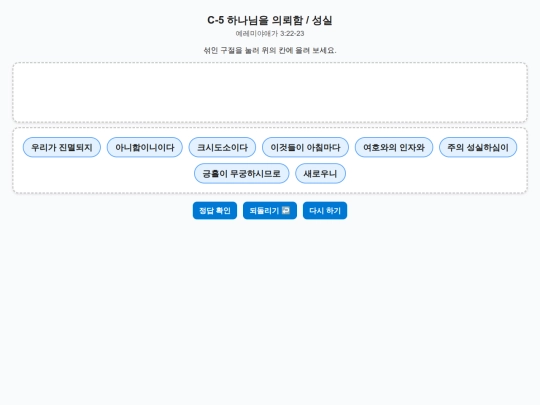Select the phrase chip '우리가 진멸되지'
Viewport: 540px width, 405px height.
click(x=62, y=147)
